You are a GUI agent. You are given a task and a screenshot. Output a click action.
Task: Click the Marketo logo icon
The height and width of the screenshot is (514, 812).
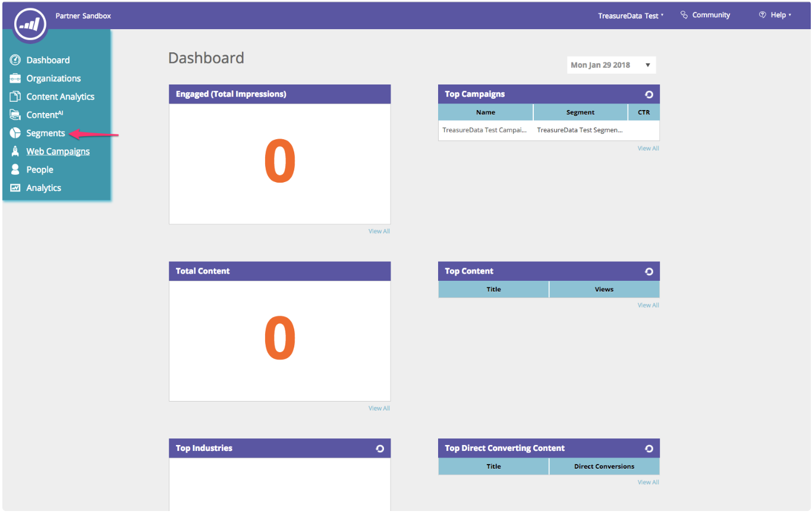point(30,25)
